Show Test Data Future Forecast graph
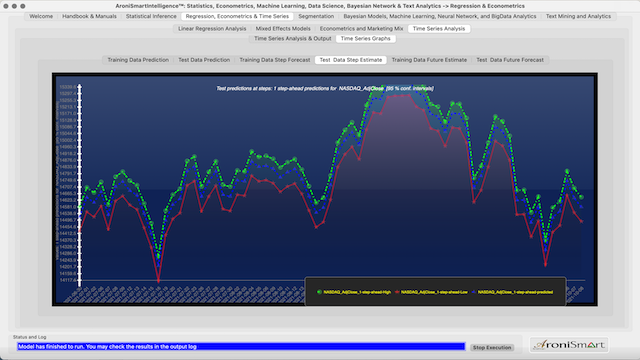 click(x=510, y=60)
